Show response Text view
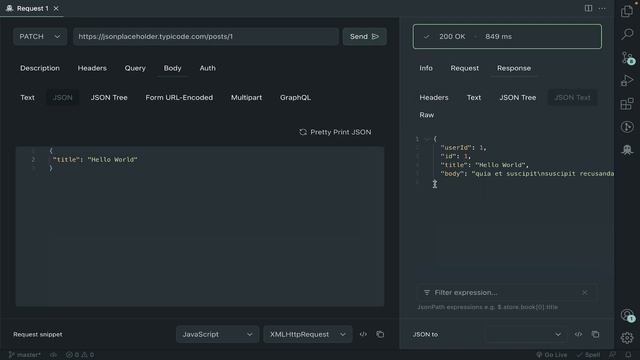The width and height of the screenshot is (640, 360). 474,98
